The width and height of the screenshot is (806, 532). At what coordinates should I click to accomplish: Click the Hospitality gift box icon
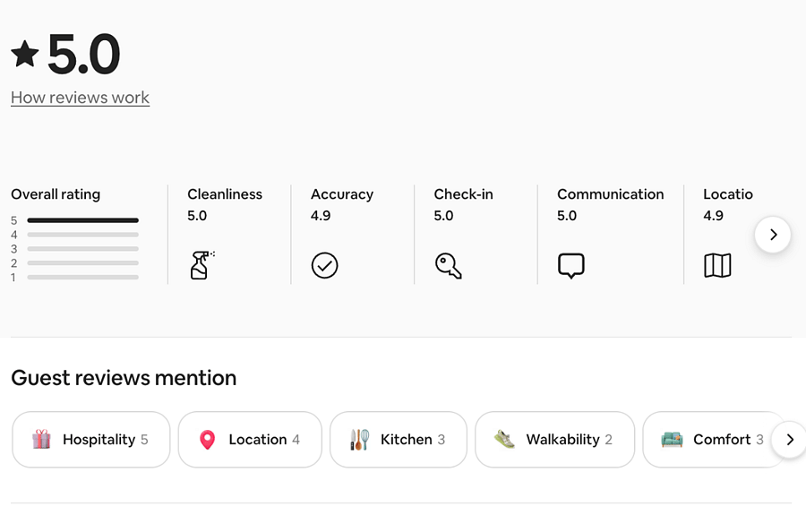[41, 440]
